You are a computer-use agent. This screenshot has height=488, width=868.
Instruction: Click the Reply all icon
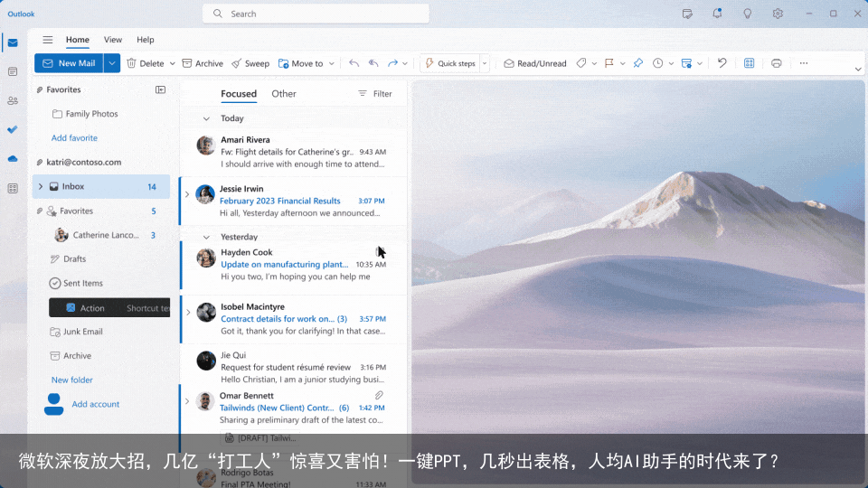[x=373, y=63]
